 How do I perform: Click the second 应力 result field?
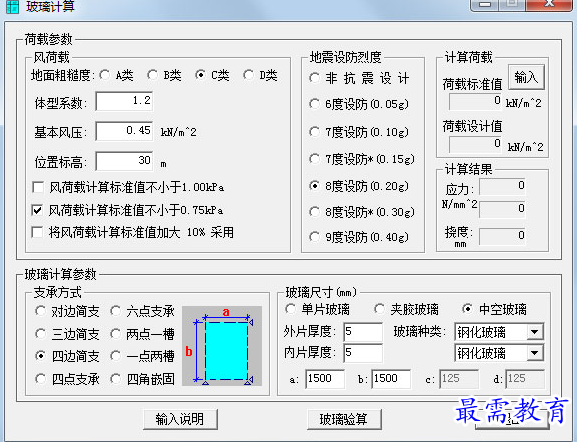click(502, 209)
